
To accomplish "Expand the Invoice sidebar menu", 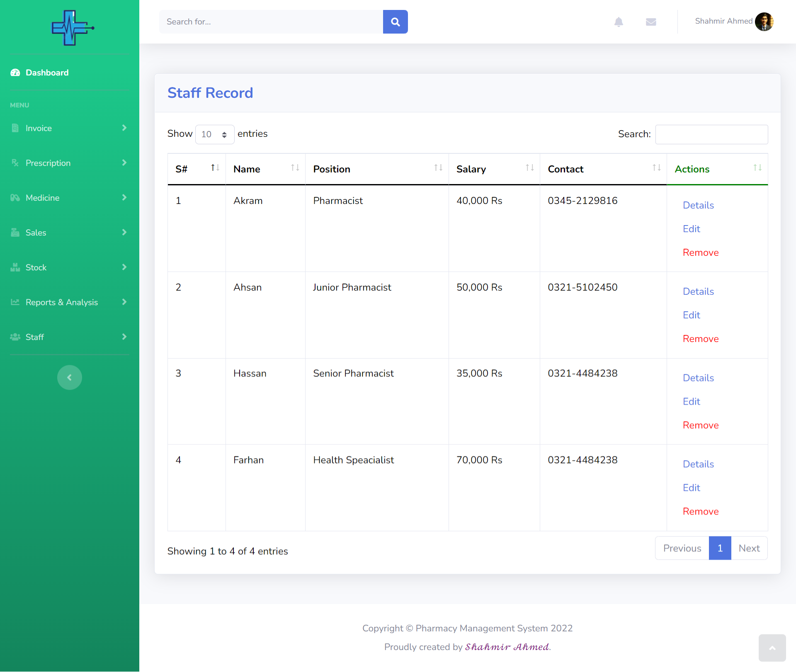I will (x=70, y=128).
